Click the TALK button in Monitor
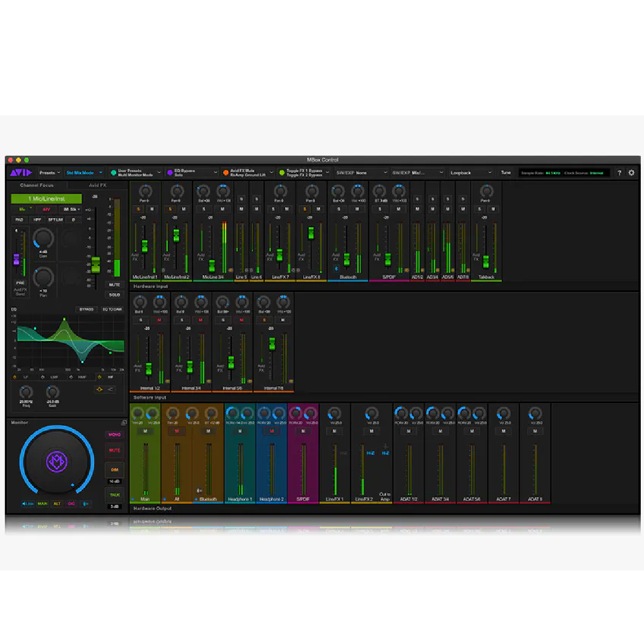644x644 pixels. coord(115,495)
